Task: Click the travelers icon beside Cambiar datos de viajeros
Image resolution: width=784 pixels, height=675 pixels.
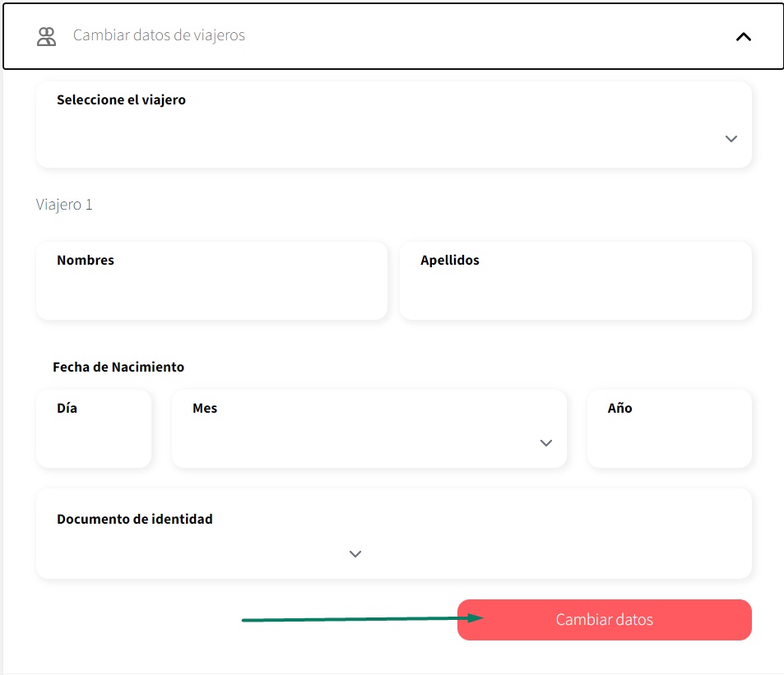Action: pyautogui.click(x=47, y=36)
